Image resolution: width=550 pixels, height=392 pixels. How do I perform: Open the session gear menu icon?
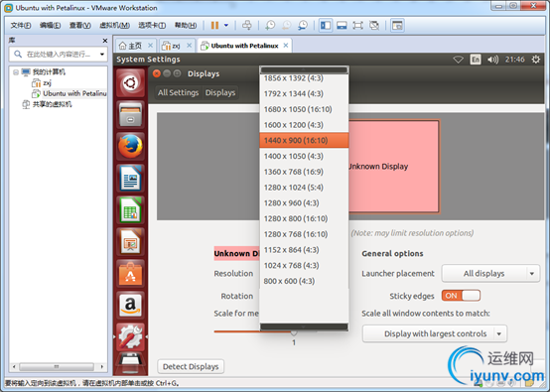536,60
